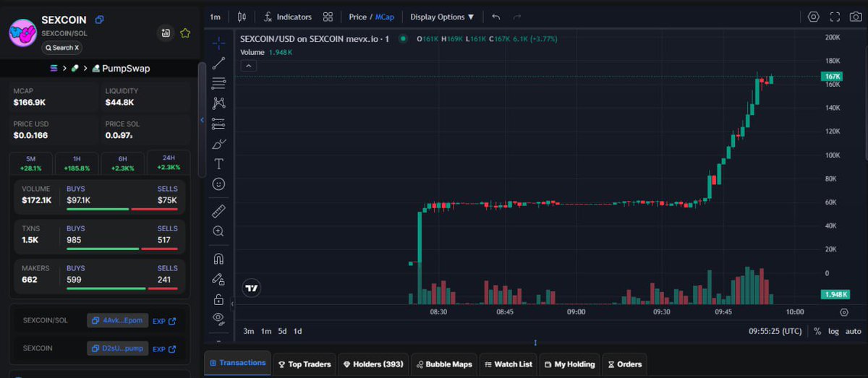This screenshot has height=378, width=868.
Task: Select the 5M timeframe stats tab
Action: (x=30, y=163)
